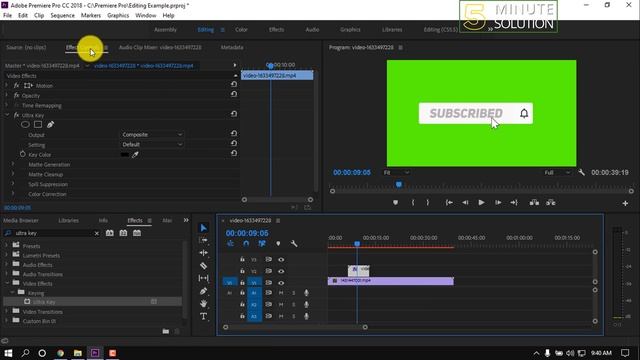
Task: Reset the Ultra Key effect
Action: point(234,114)
